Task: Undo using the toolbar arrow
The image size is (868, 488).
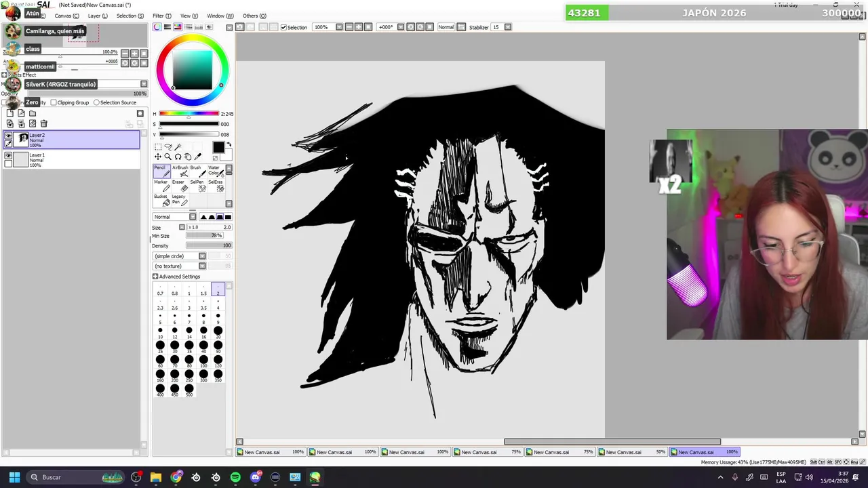Action: tap(239, 27)
